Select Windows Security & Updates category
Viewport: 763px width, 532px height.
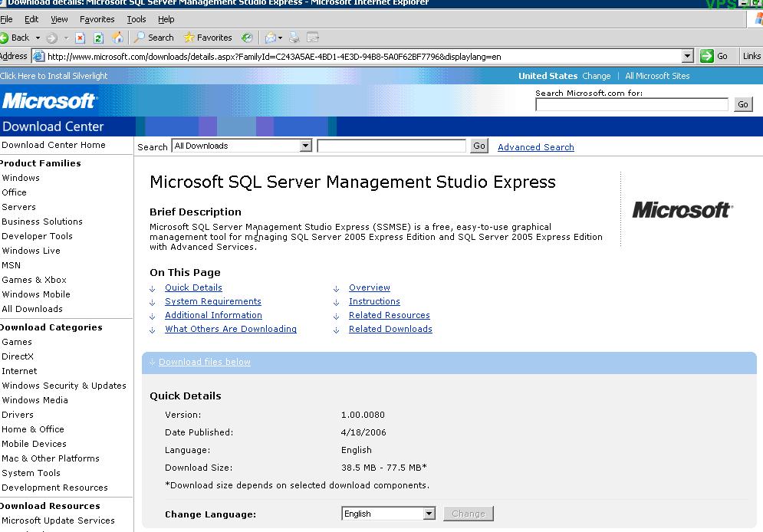pyautogui.click(x=64, y=386)
